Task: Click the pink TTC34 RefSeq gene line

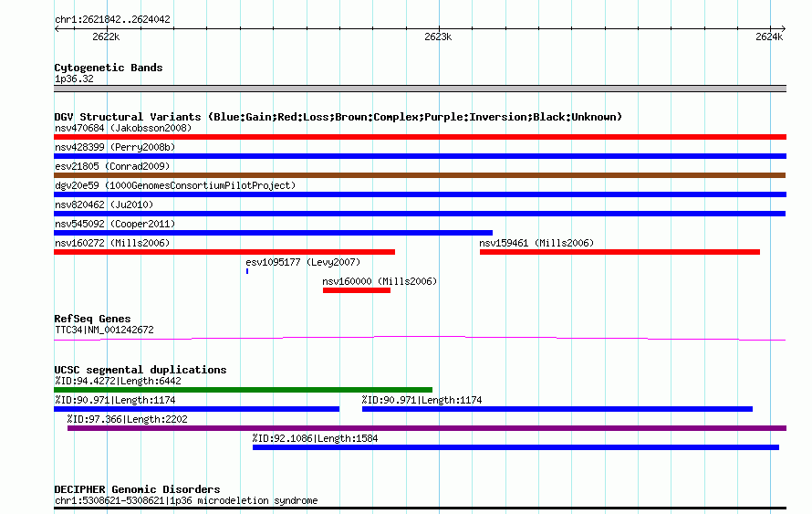Action: pyautogui.click(x=420, y=339)
